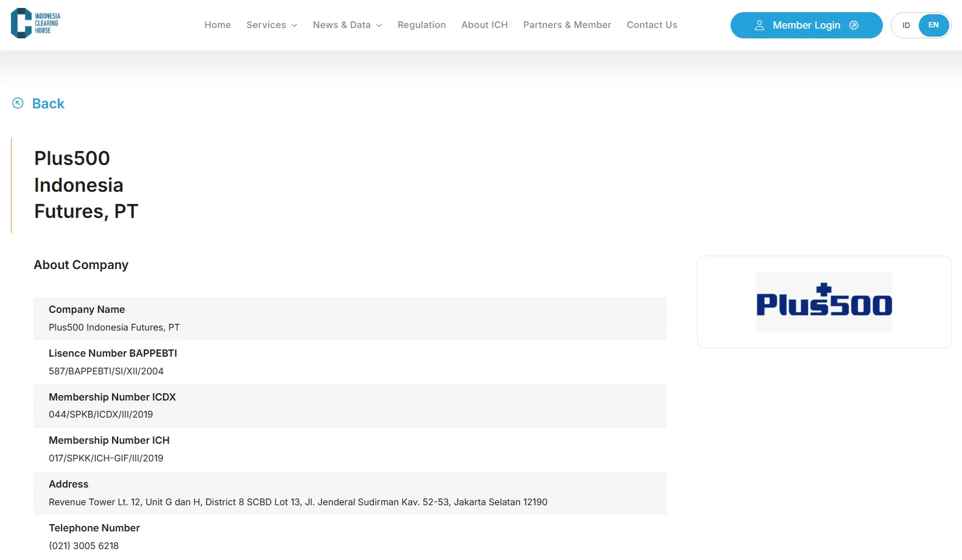Click the value 017/SPKK/ICH-GIF/III/2019
962x560 pixels.
coord(106,458)
